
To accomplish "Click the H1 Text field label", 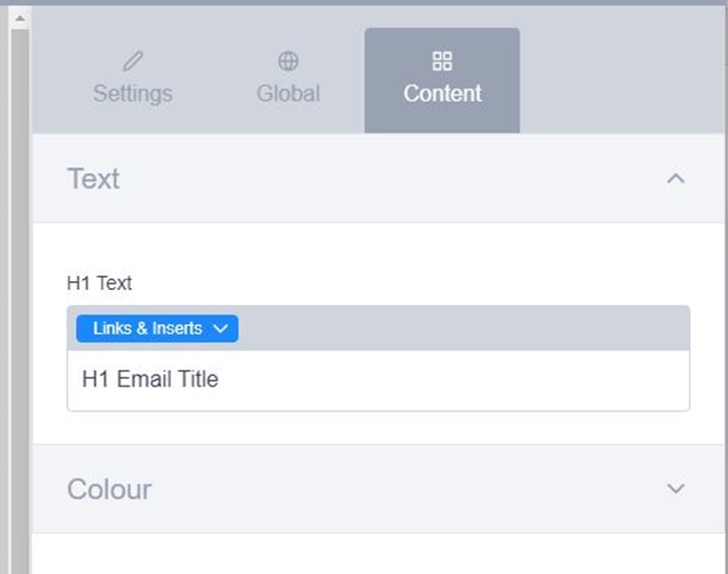I will (100, 283).
